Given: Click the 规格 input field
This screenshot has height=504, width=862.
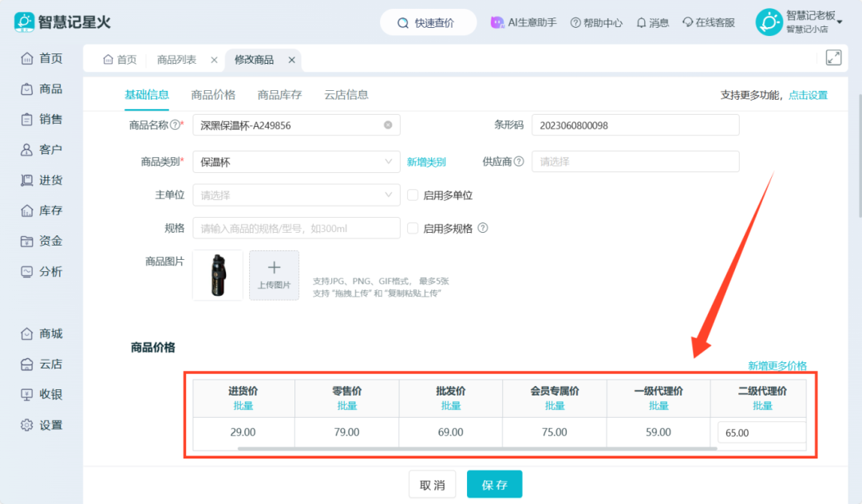Looking at the screenshot, I should 296,228.
